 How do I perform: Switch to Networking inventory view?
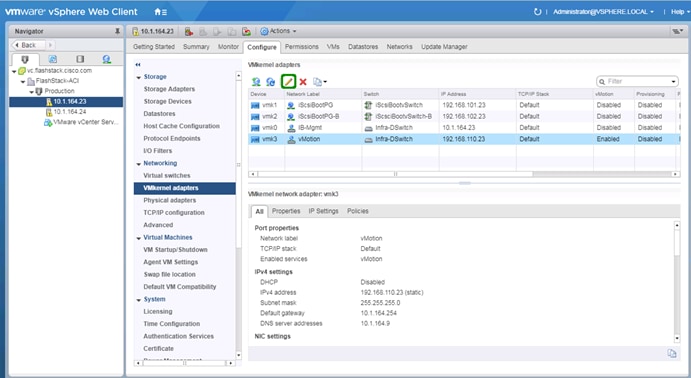107,59
